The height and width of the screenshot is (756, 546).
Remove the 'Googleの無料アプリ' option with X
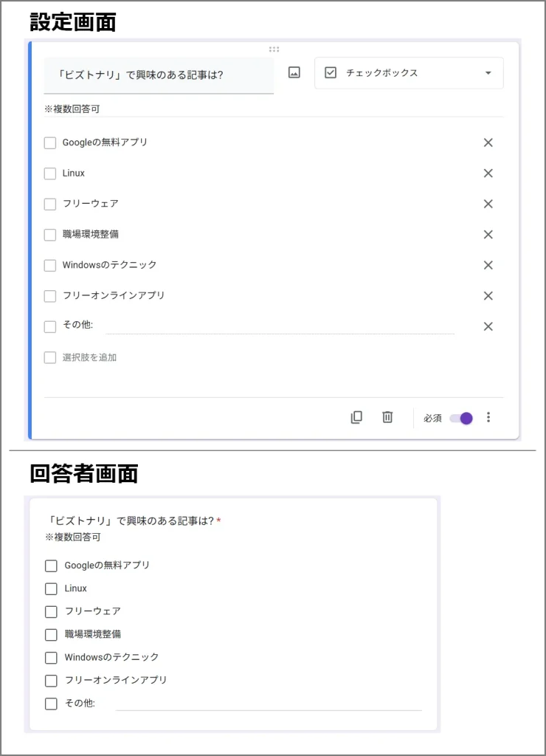tap(488, 142)
